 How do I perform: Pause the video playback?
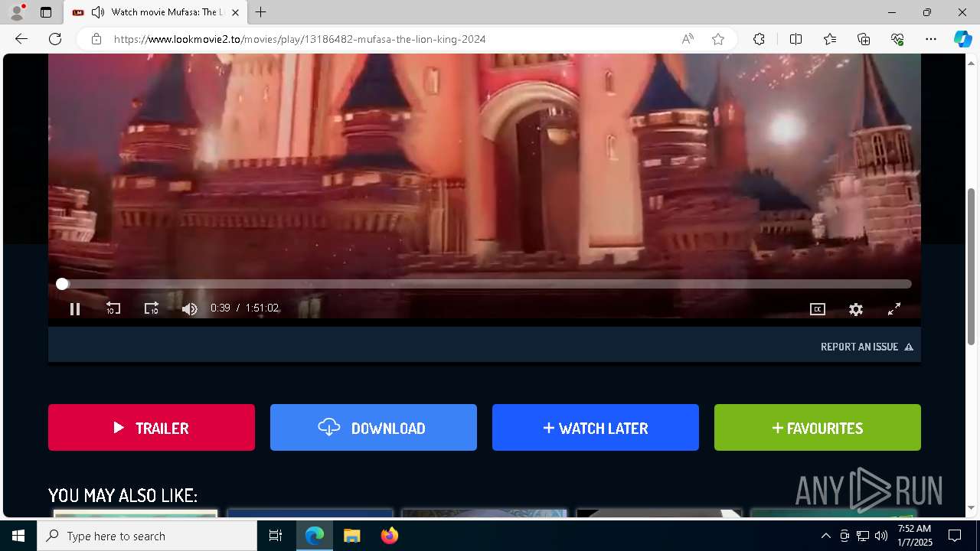pos(75,309)
